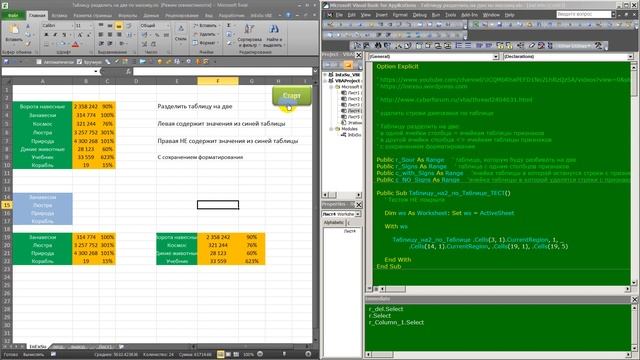This screenshot has width=640, height=360.
Task: Open the Run menu in VBA editor
Action: 436,15
